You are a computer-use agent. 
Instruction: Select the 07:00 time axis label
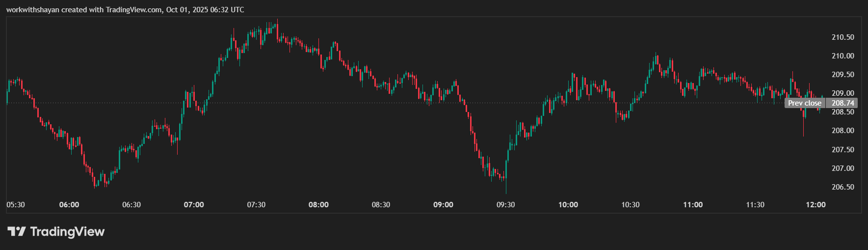tap(194, 205)
